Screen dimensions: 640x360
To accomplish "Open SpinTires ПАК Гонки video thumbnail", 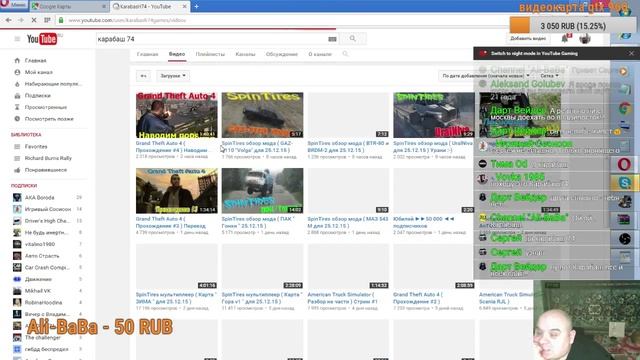I will click(x=262, y=191).
